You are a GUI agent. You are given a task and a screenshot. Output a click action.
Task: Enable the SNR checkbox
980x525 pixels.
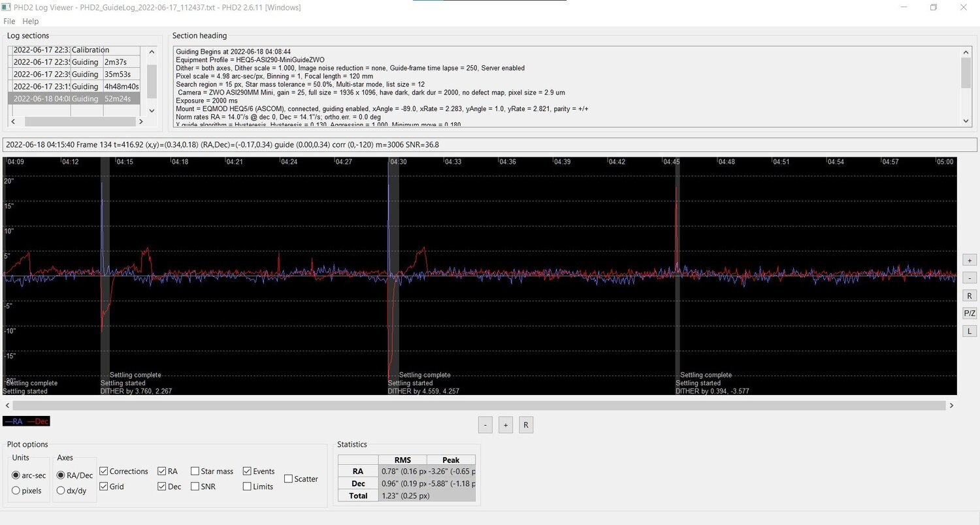tap(203, 486)
